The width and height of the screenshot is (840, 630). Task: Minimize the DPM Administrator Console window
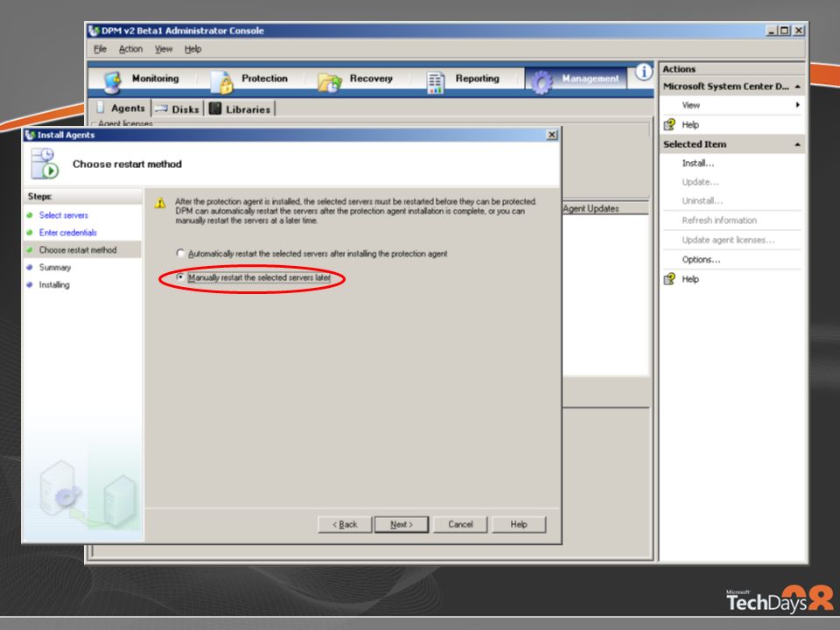click(772, 31)
